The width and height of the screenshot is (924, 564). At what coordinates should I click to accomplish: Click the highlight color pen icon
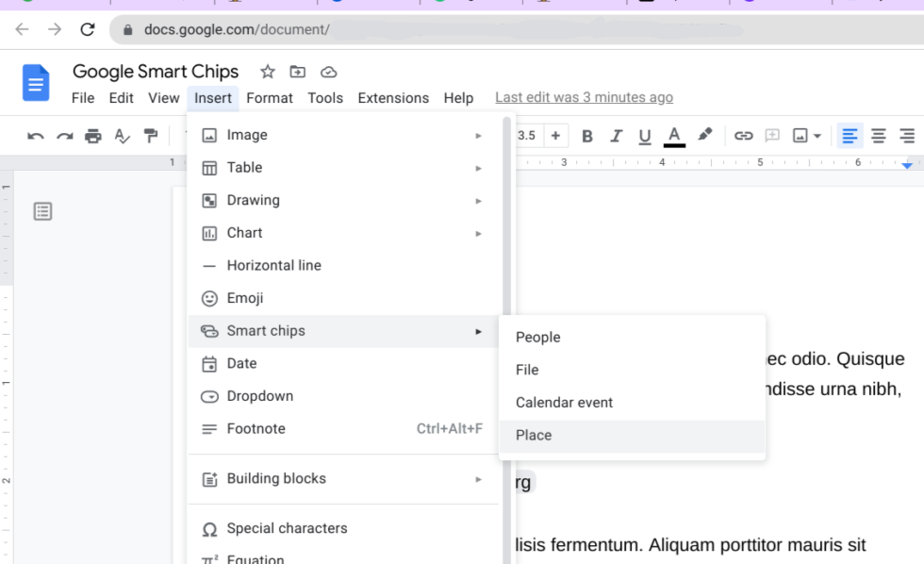point(704,136)
